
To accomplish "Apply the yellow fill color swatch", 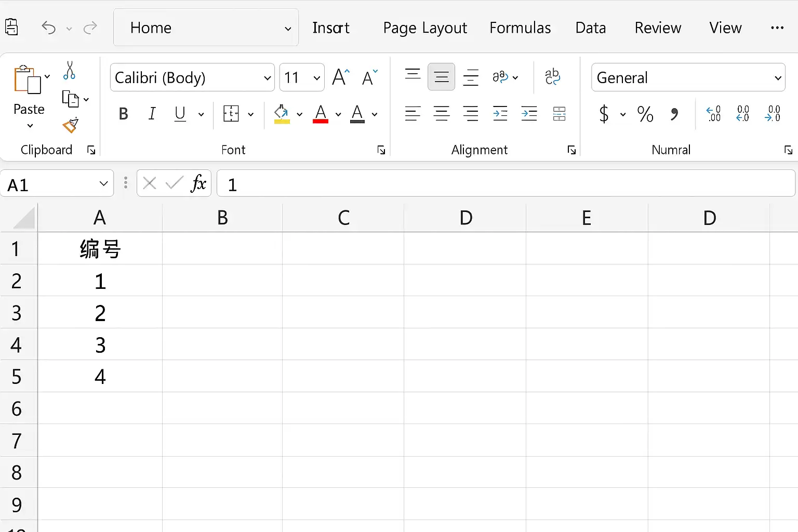I will click(x=282, y=114).
